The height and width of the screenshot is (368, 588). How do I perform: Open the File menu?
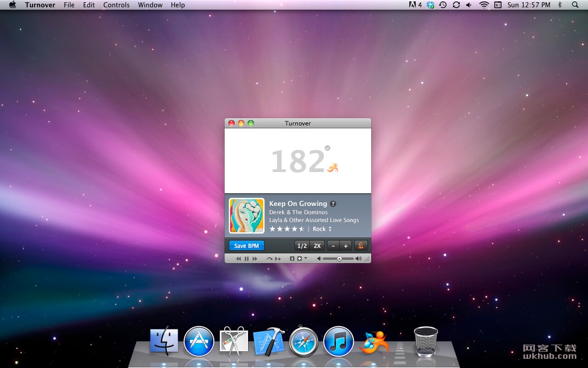point(69,5)
